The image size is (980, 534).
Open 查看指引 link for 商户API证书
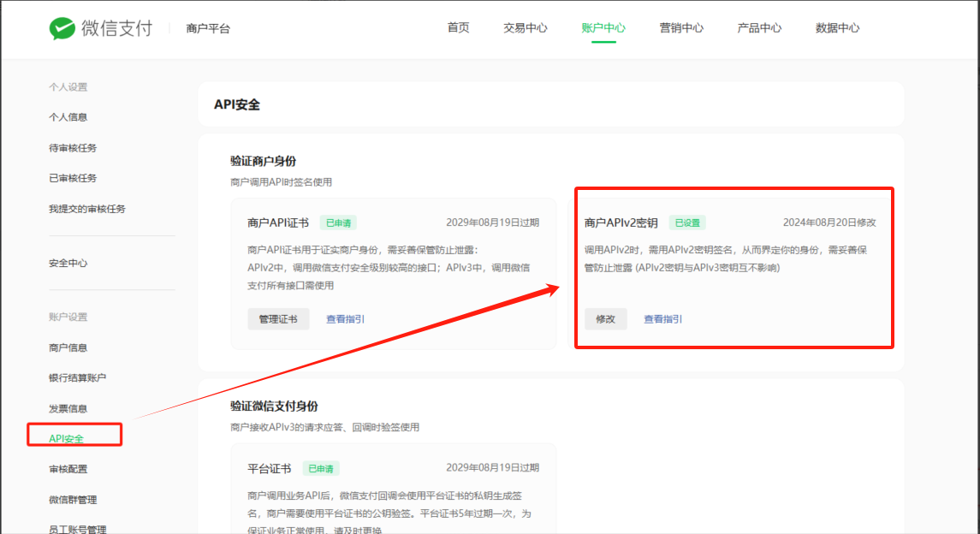click(x=345, y=319)
